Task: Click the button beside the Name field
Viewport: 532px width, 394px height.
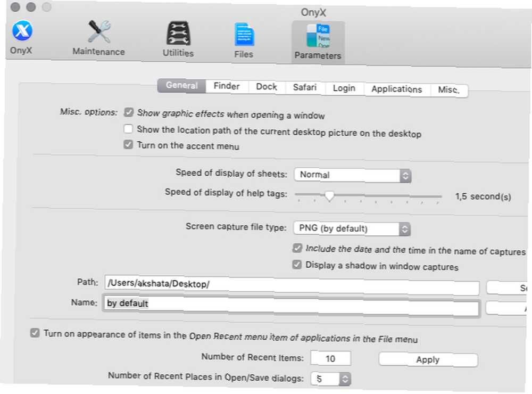Action: [x=507, y=308]
